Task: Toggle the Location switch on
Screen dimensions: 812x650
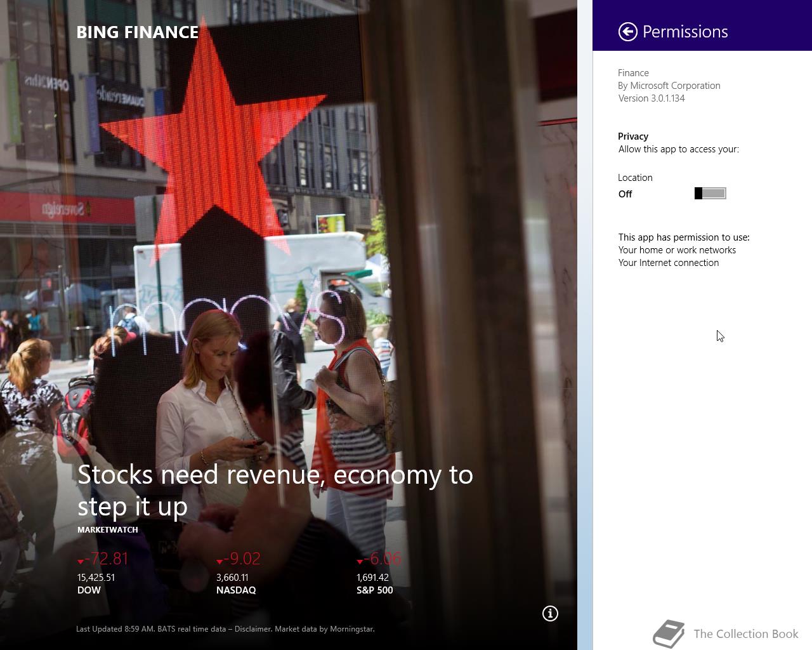Action: point(710,194)
